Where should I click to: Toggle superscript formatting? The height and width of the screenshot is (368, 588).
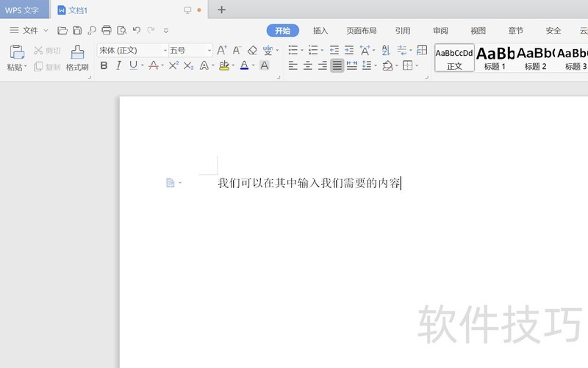pyautogui.click(x=173, y=65)
